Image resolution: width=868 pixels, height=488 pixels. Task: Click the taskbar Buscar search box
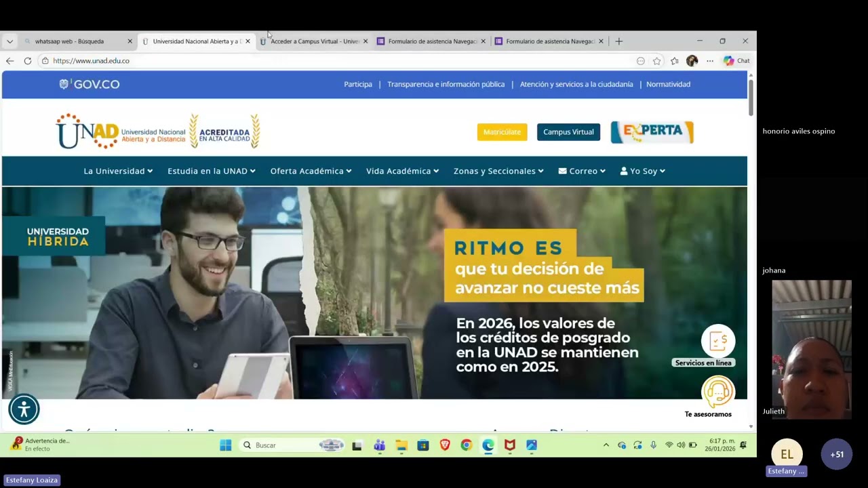tap(292, 445)
